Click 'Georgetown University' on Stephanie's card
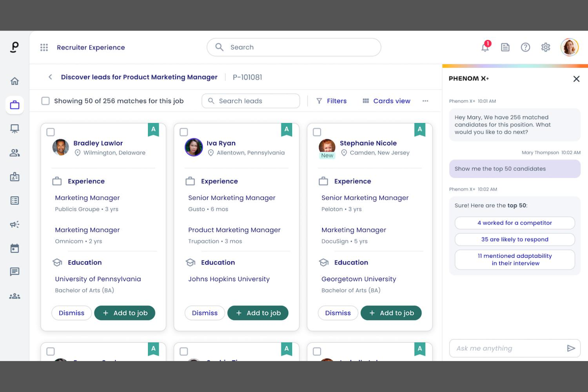Screen dimensions: 588x392 click(x=359, y=279)
